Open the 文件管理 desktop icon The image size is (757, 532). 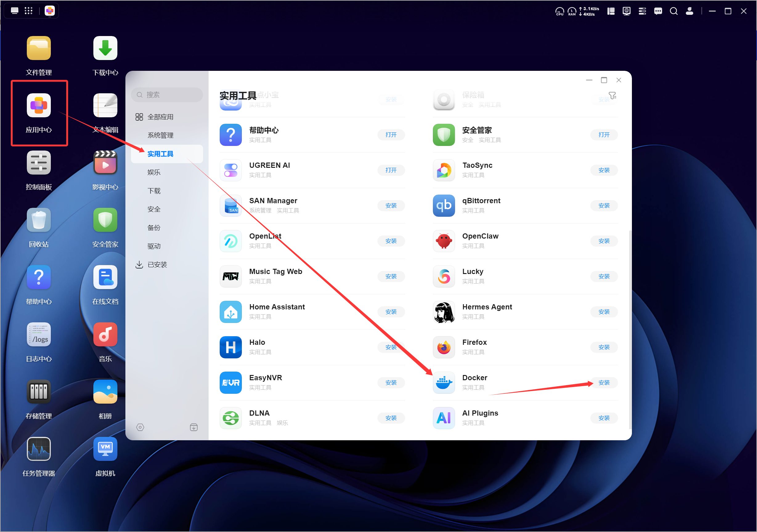coord(39,48)
